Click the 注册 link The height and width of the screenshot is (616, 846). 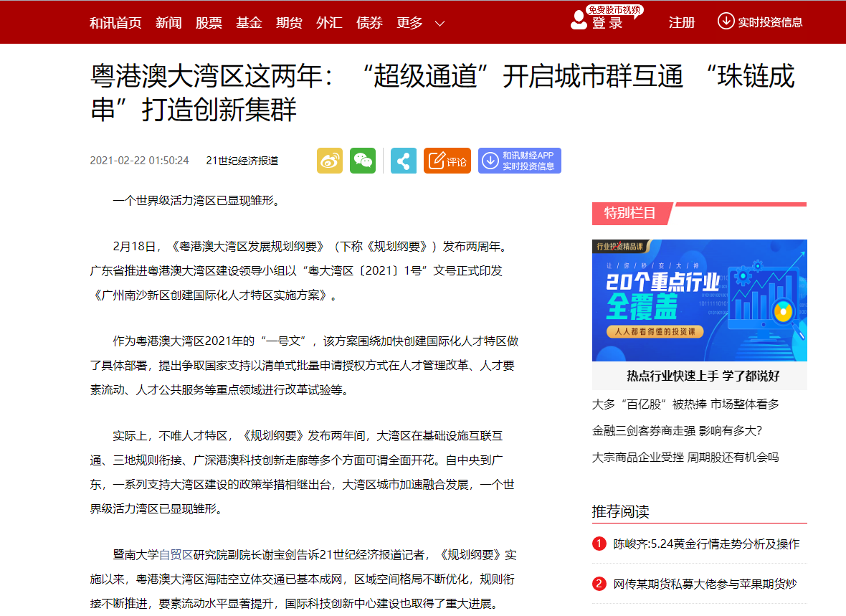pyautogui.click(x=682, y=23)
